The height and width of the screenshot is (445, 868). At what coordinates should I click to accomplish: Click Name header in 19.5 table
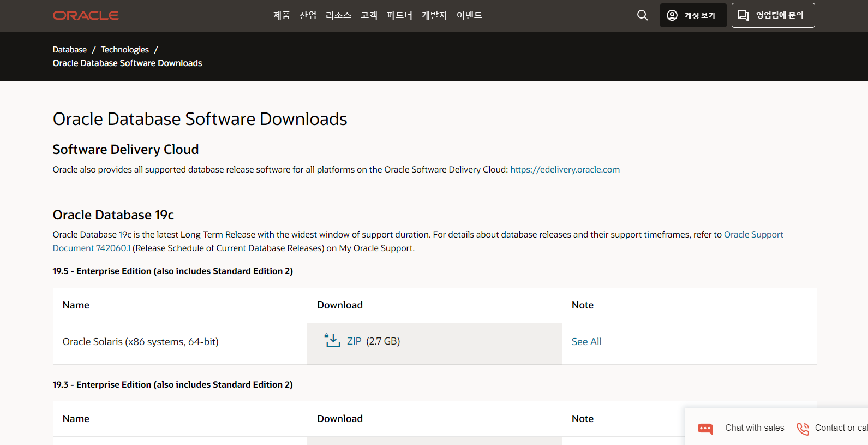76,305
